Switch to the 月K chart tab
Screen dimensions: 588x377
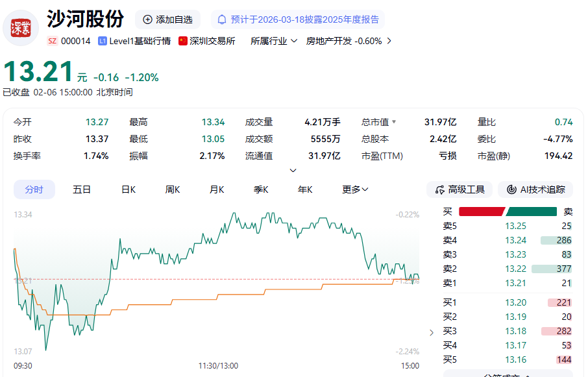pos(217,189)
